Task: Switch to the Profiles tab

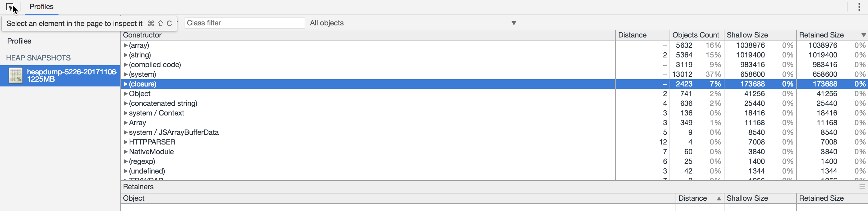Action: 41,7
